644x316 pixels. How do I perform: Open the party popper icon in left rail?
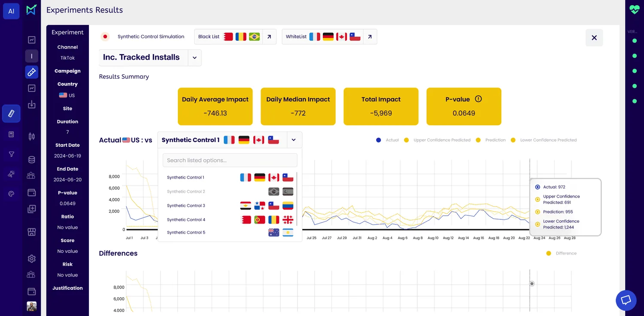point(11,174)
